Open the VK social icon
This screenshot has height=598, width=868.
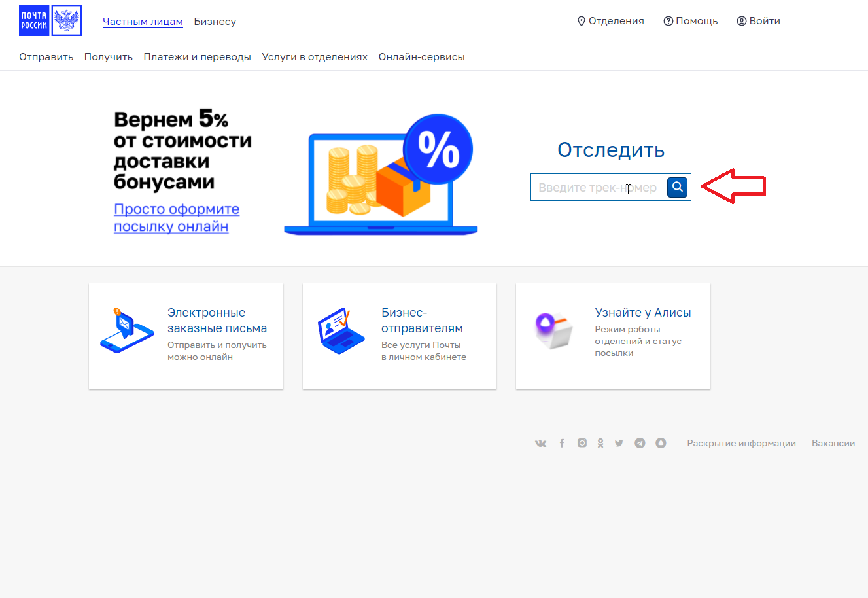pyautogui.click(x=541, y=443)
